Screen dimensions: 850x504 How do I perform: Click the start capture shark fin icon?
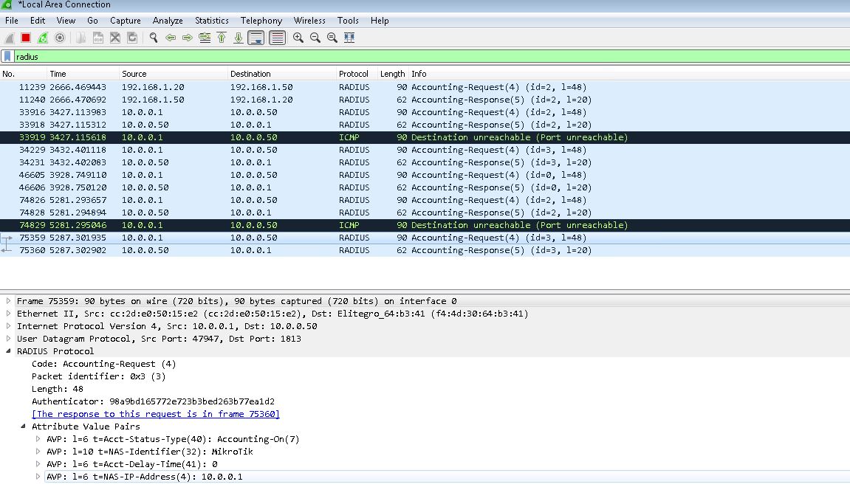(9, 38)
